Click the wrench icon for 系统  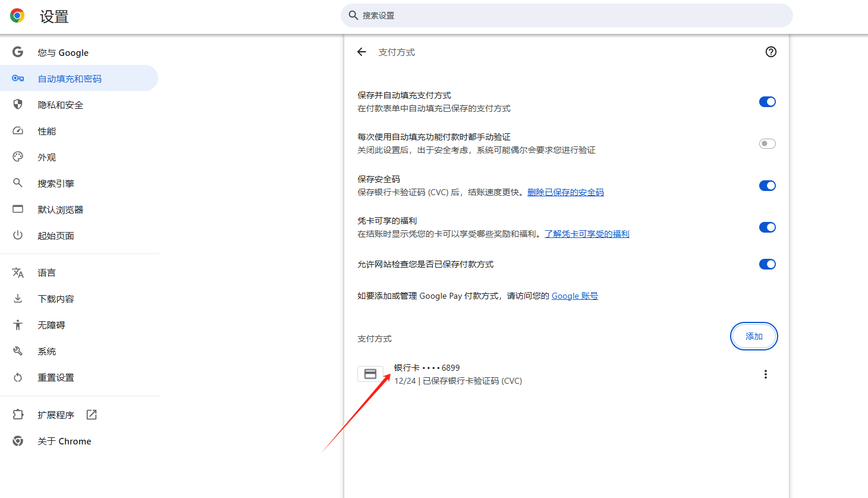(x=18, y=351)
